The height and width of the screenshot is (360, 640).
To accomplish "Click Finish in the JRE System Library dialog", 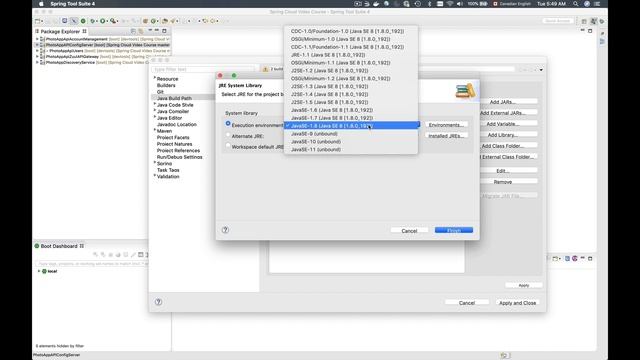I will pos(454,230).
